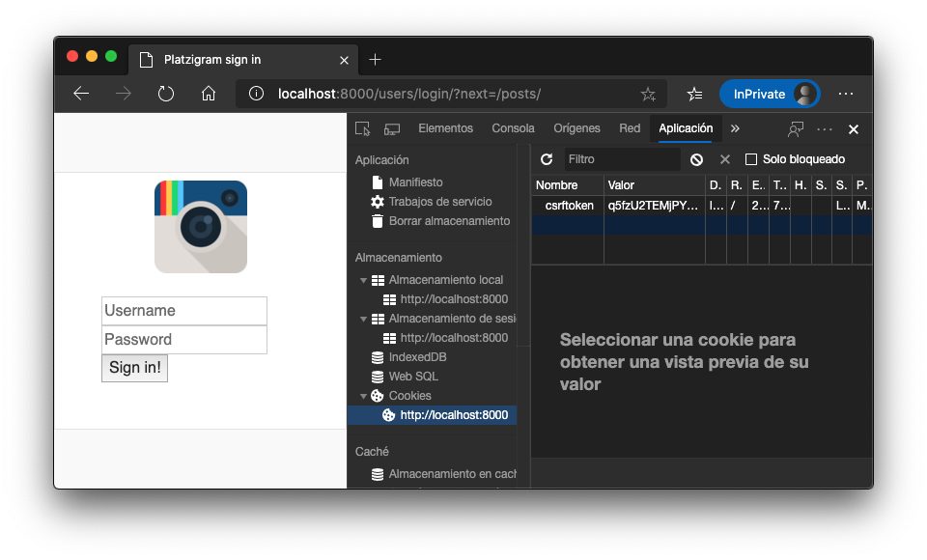The width and height of the screenshot is (927, 560).
Task: Go back with the browser back arrow
Action: [x=81, y=94]
